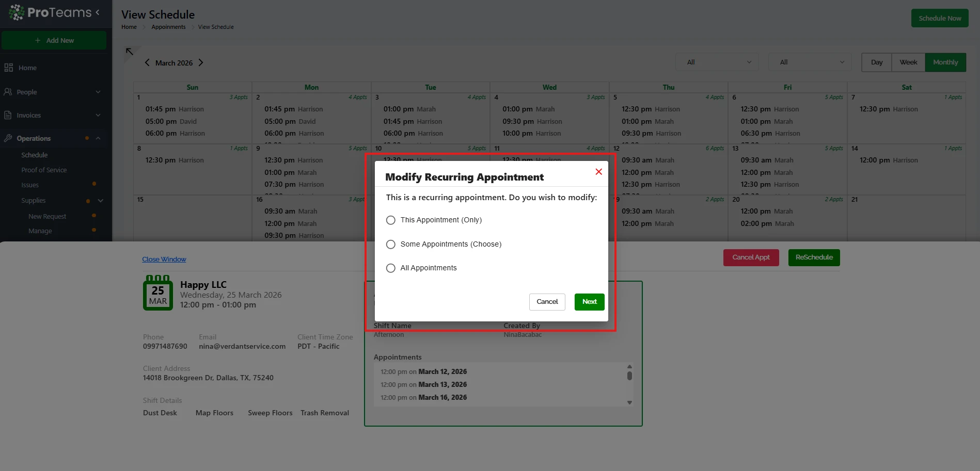Click the Appointments list scrollbar
Image resolution: width=980 pixels, height=471 pixels.
pos(629,376)
